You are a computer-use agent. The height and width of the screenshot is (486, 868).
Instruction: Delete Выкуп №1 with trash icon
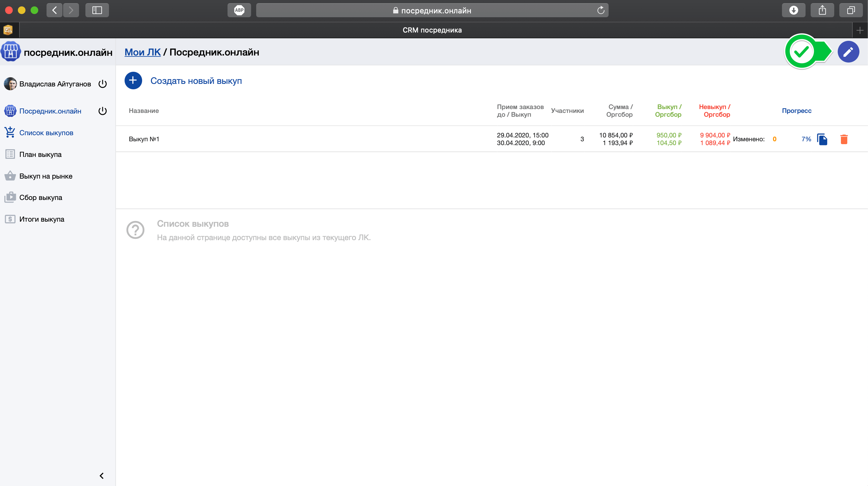click(844, 139)
